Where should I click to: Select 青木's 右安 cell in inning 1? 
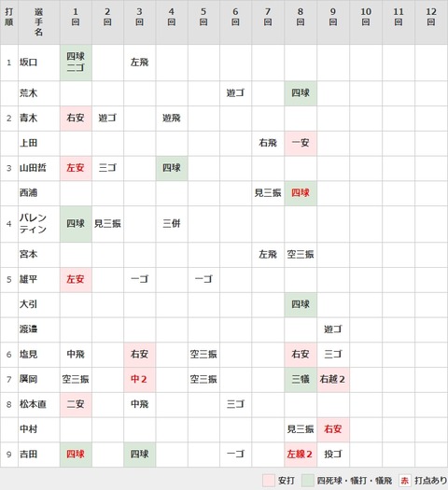click(76, 119)
